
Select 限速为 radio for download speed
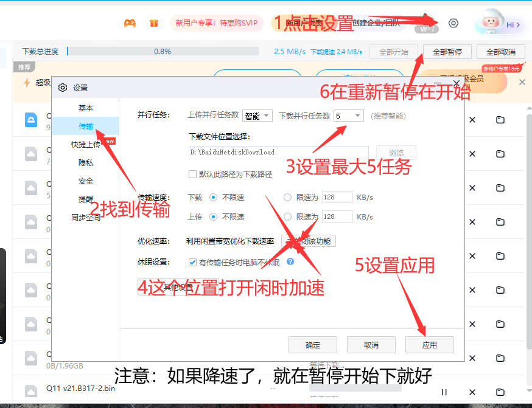[x=286, y=197]
